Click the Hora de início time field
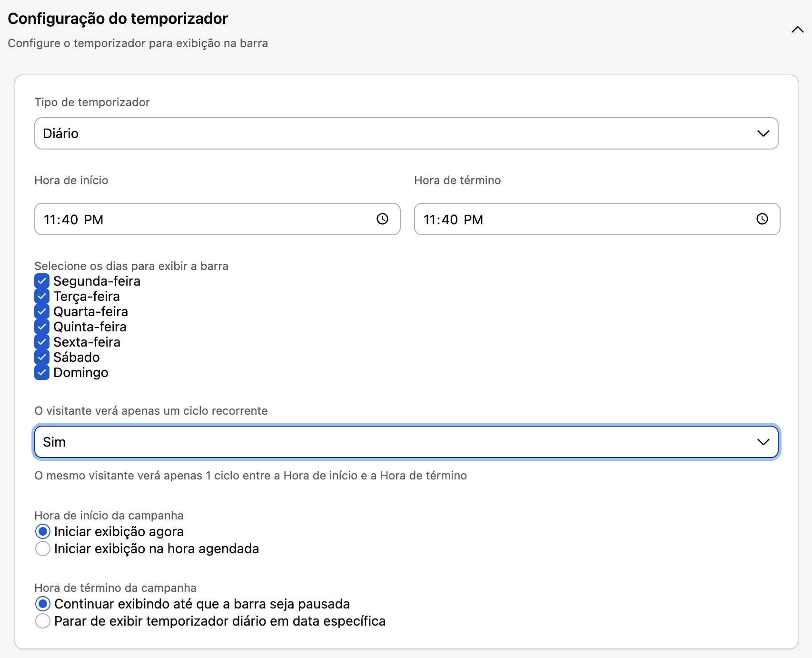The height and width of the screenshot is (658, 812). point(205,219)
